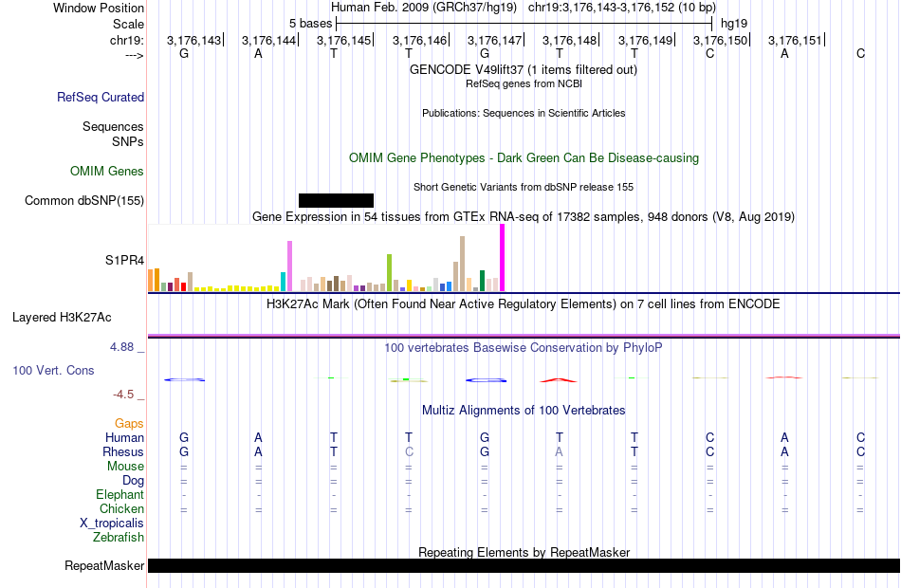Click the SNPs track label
901x588 pixels.
[128, 141]
